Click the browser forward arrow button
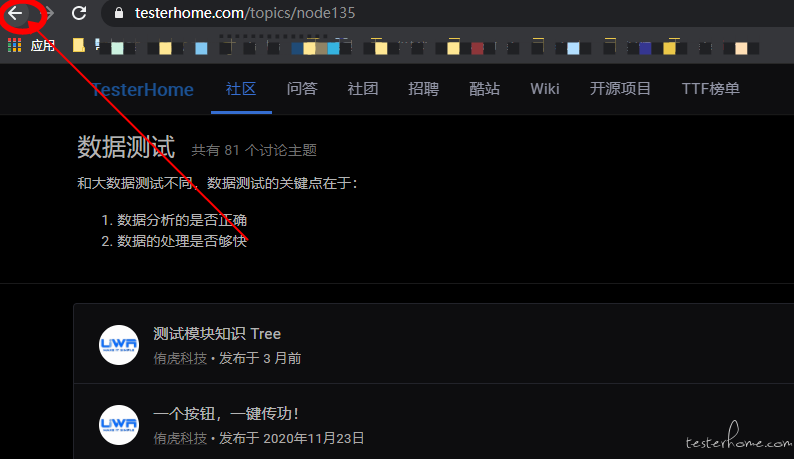The image size is (794, 459). point(49,13)
